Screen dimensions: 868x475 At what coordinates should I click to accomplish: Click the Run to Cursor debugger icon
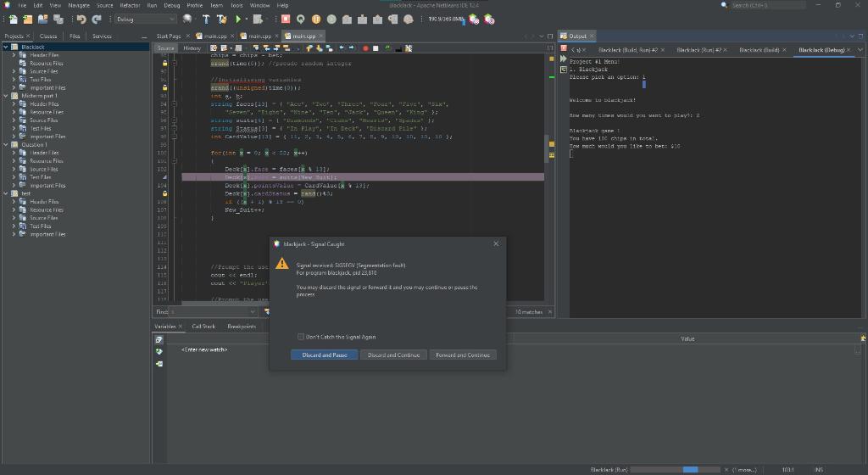coord(393,20)
